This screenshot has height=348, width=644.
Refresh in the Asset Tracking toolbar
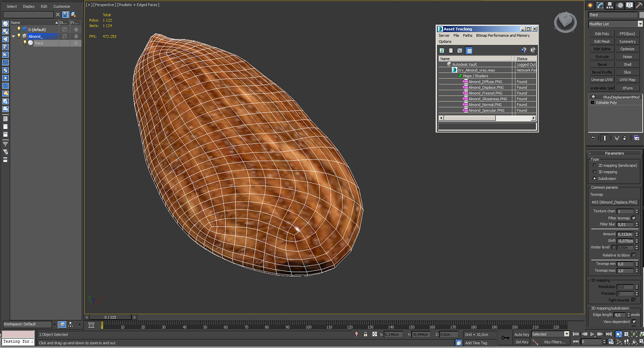pyautogui.click(x=442, y=50)
